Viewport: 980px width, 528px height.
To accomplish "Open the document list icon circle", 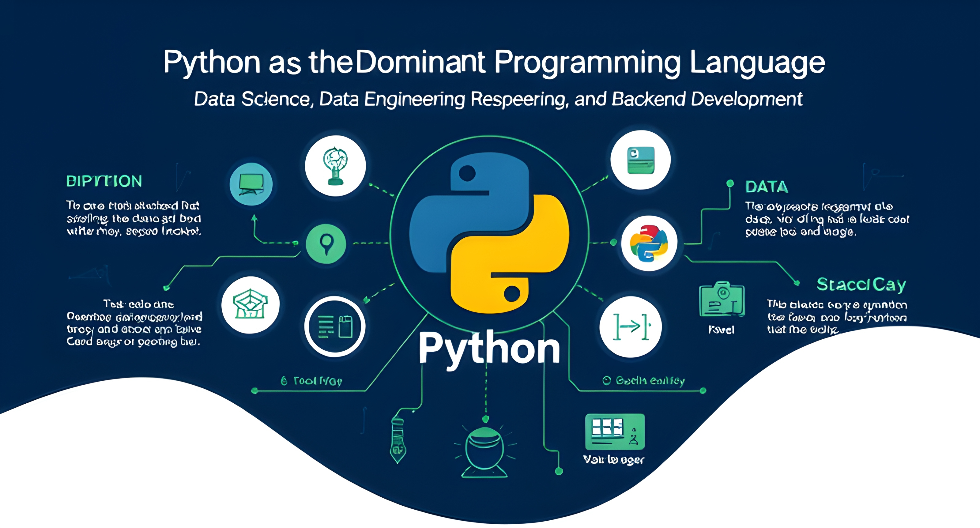I will (x=335, y=326).
